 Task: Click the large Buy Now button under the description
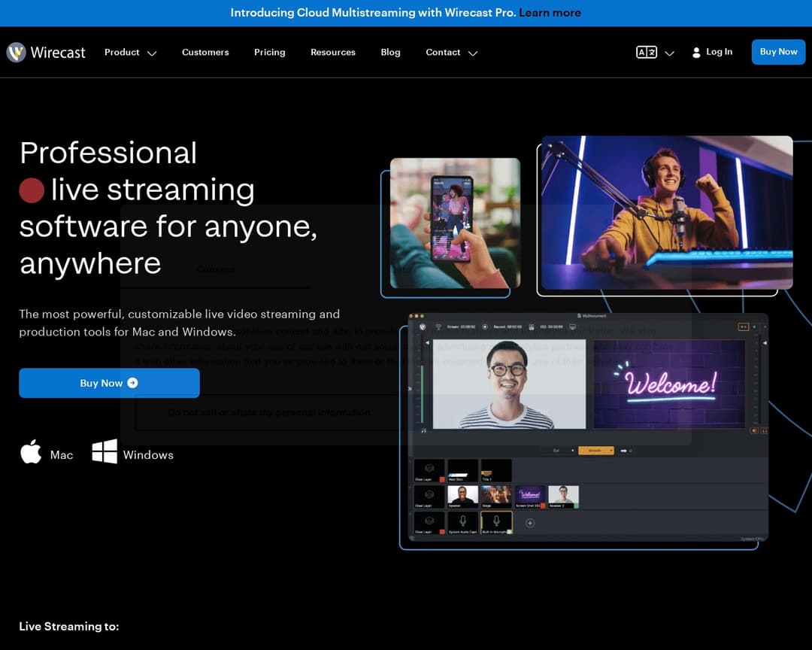[x=109, y=383]
